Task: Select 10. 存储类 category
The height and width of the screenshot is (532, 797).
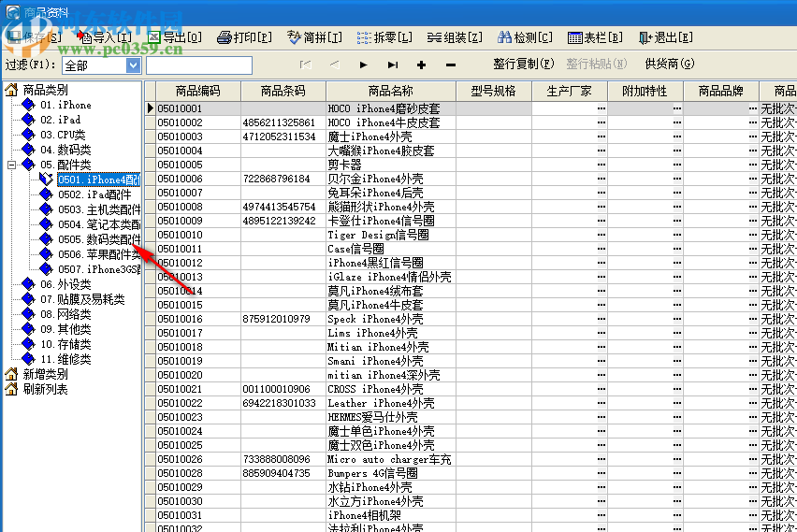Action: click(x=65, y=344)
